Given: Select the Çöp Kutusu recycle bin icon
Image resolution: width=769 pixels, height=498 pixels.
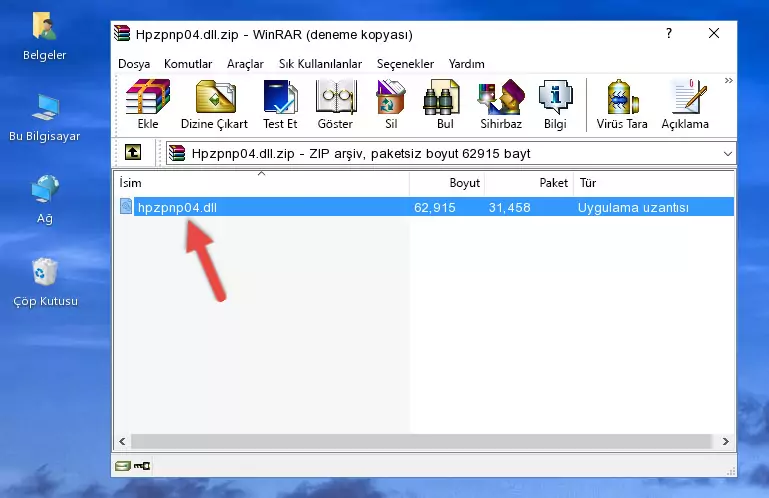Looking at the screenshot, I should pos(45,283).
